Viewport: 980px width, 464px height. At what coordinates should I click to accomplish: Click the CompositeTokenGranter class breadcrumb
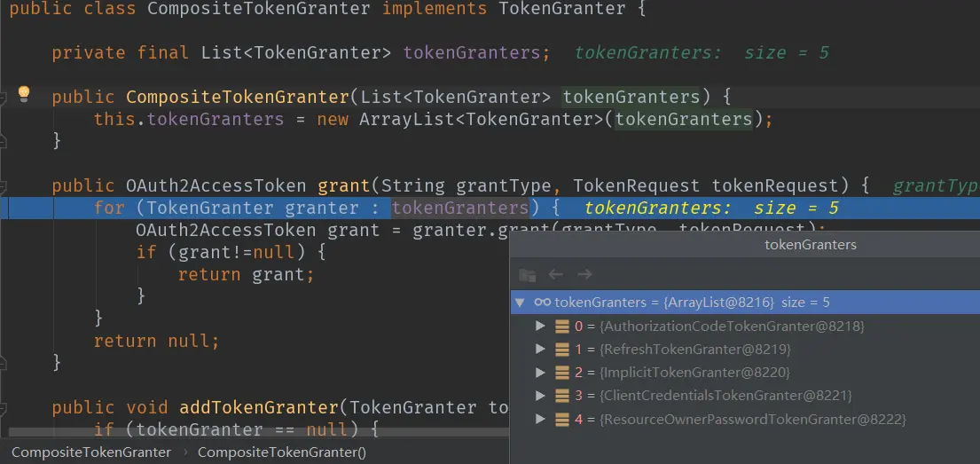(x=91, y=452)
